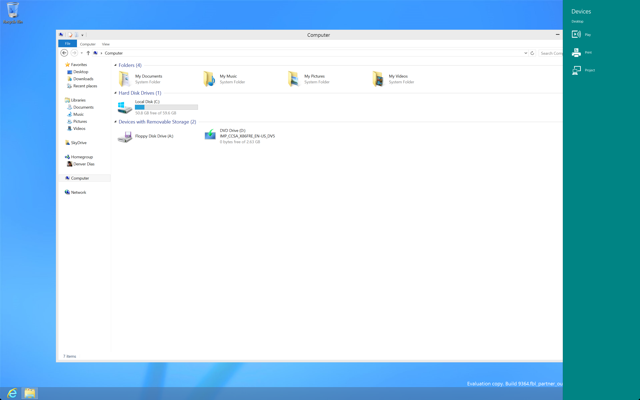640x400 pixels.
Task: Click the Project device icon in the Devices pane
Action: coord(576,70)
